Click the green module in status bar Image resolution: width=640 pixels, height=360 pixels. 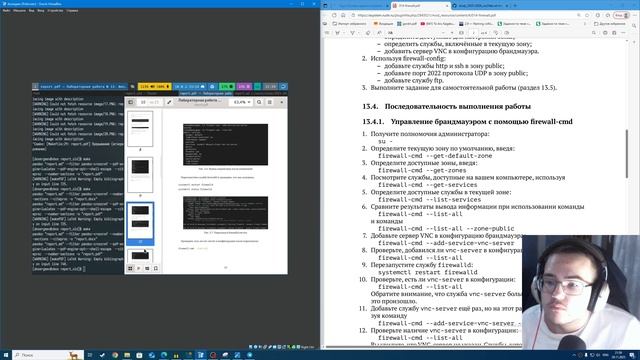click(227, 87)
